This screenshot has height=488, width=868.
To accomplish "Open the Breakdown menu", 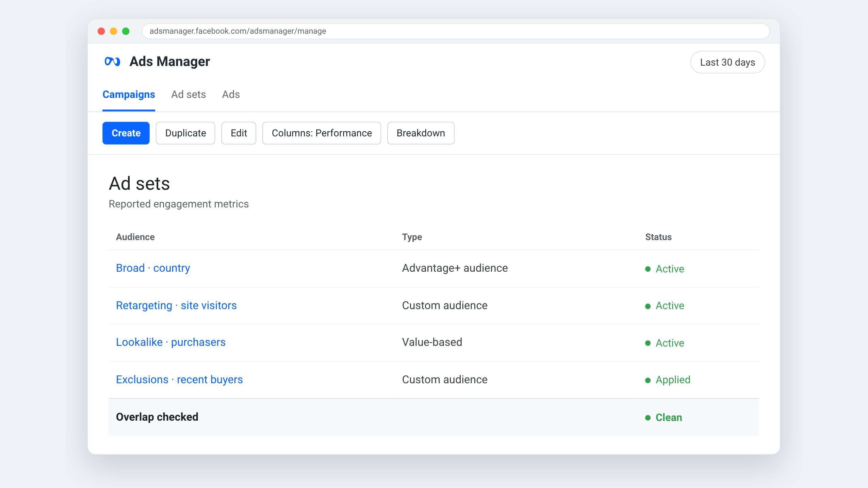I will coord(421,133).
